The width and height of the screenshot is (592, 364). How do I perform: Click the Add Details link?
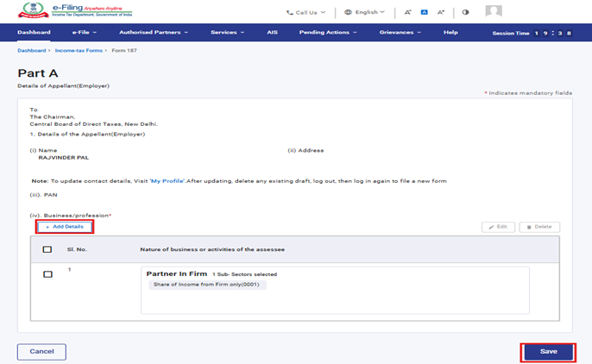coord(65,227)
